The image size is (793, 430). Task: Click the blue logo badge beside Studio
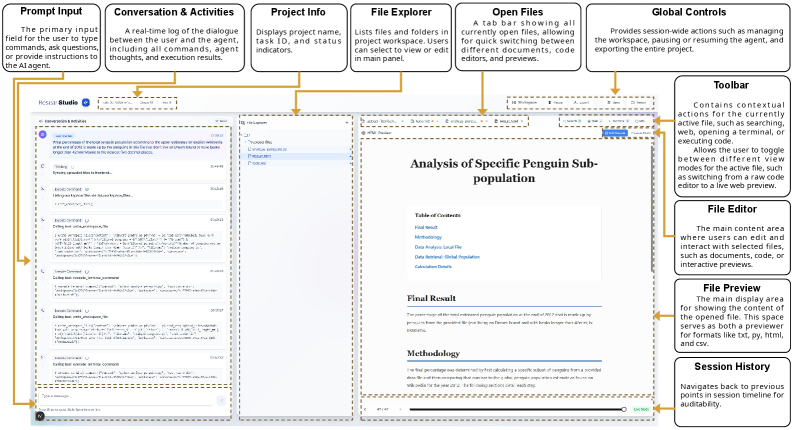click(x=86, y=102)
